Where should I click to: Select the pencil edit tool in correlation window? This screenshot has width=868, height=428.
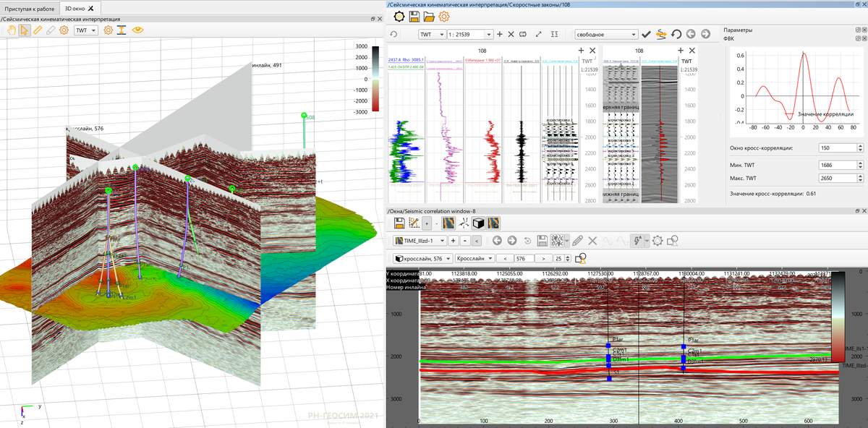coord(577,240)
